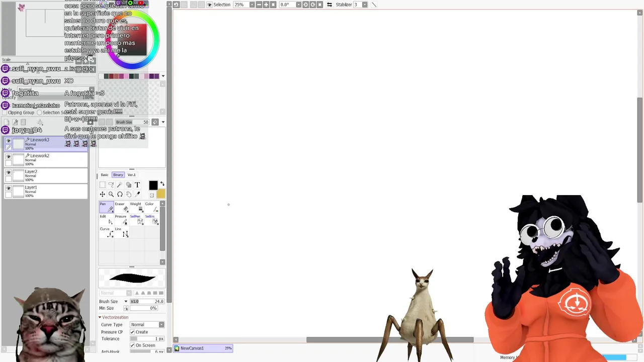The image size is (644, 362).
Task: Choose the Prssure linework tool
Action: click(x=121, y=220)
